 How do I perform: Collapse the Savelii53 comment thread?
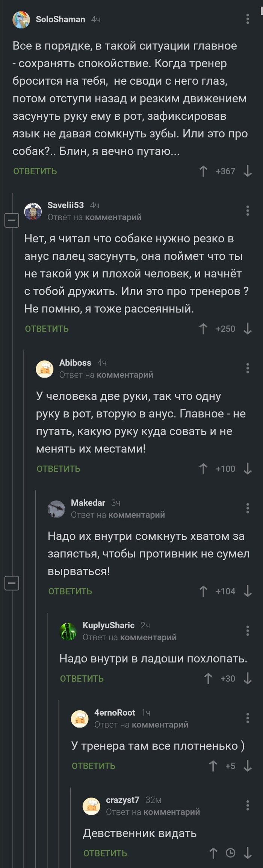12,220
